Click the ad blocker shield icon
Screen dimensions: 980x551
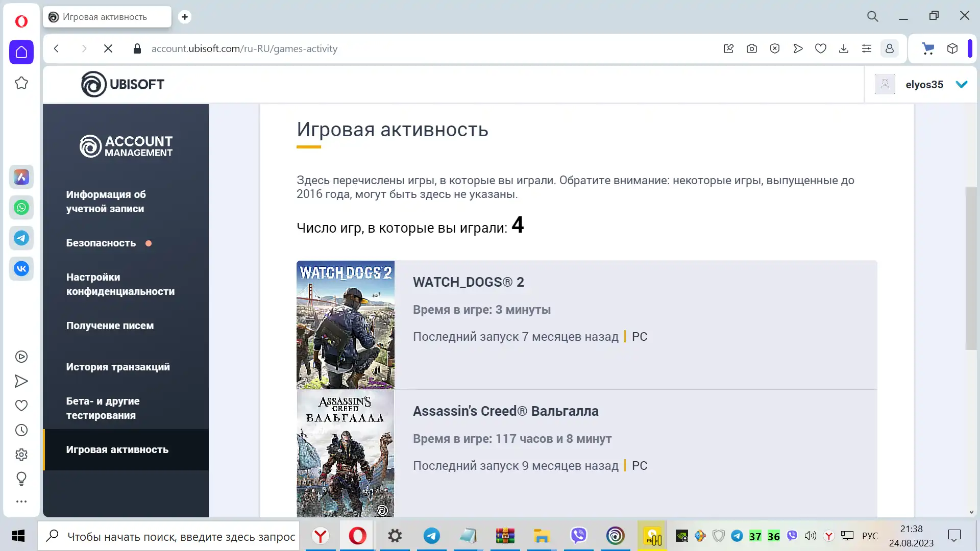(x=775, y=48)
